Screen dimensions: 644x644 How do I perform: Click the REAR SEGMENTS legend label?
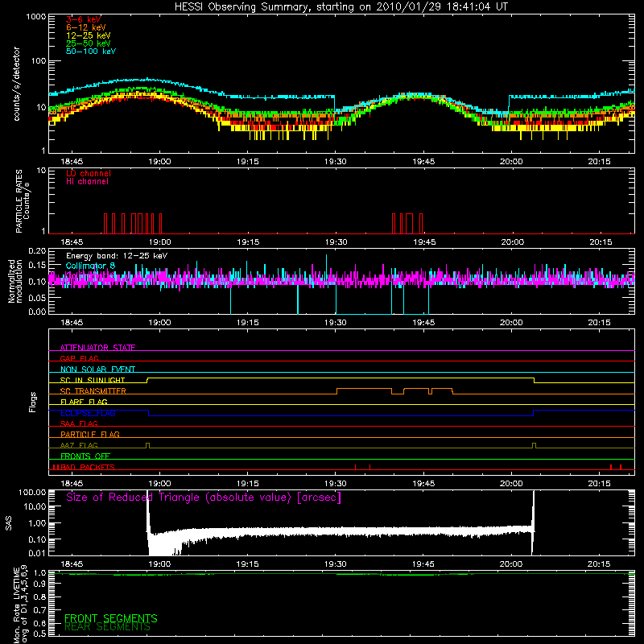coord(108,627)
